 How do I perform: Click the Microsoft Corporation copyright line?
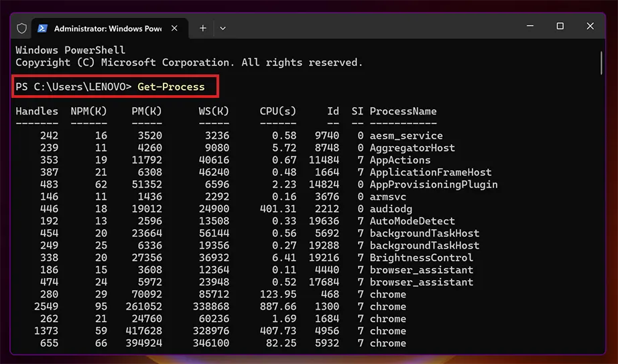coord(189,62)
